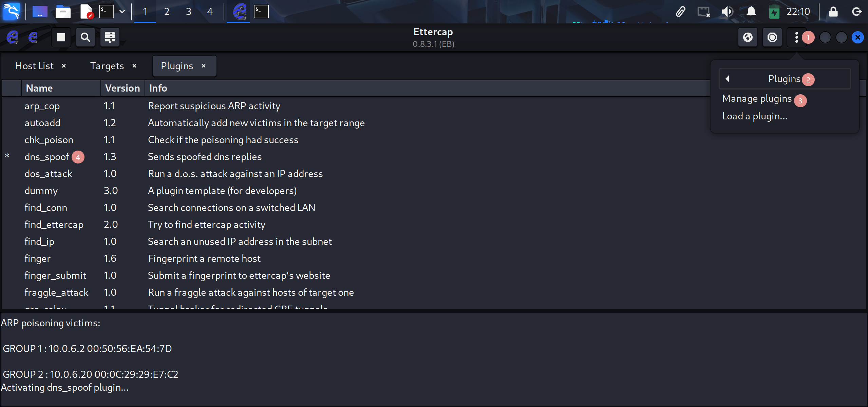Click the Kali dragon applications menu icon

click(12, 12)
